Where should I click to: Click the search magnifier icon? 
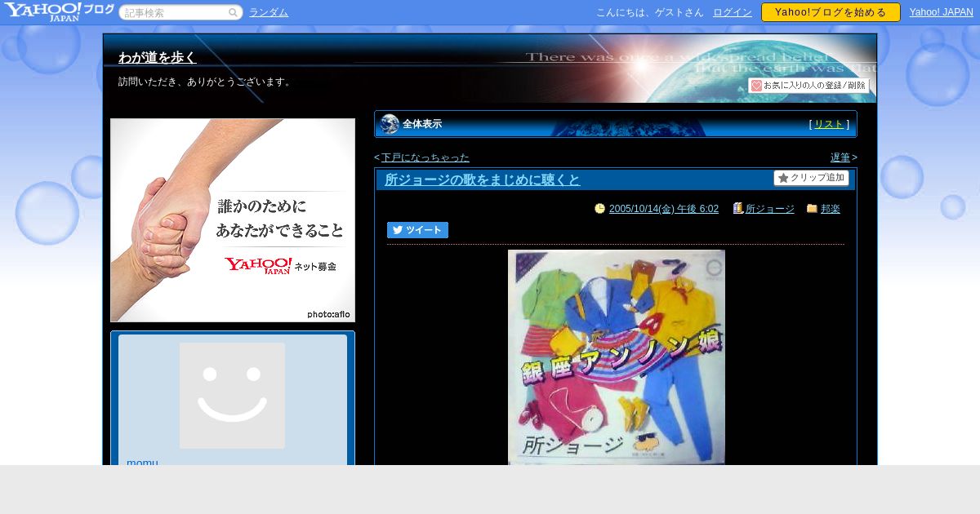[x=233, y=12]
